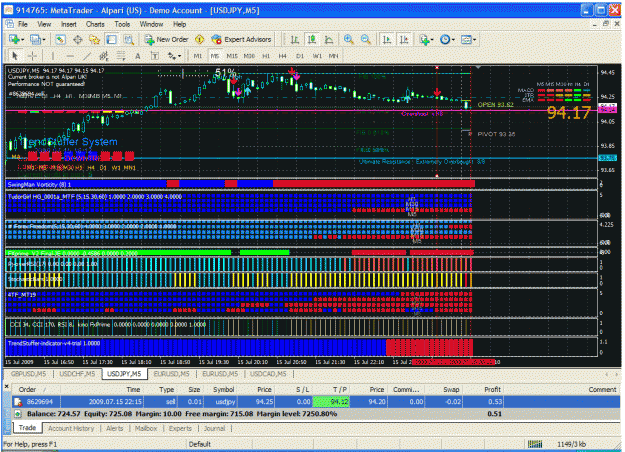This screenshot has width=625, height=452.
Task: Switch timeframe to H1
Action: click(266, 56)
